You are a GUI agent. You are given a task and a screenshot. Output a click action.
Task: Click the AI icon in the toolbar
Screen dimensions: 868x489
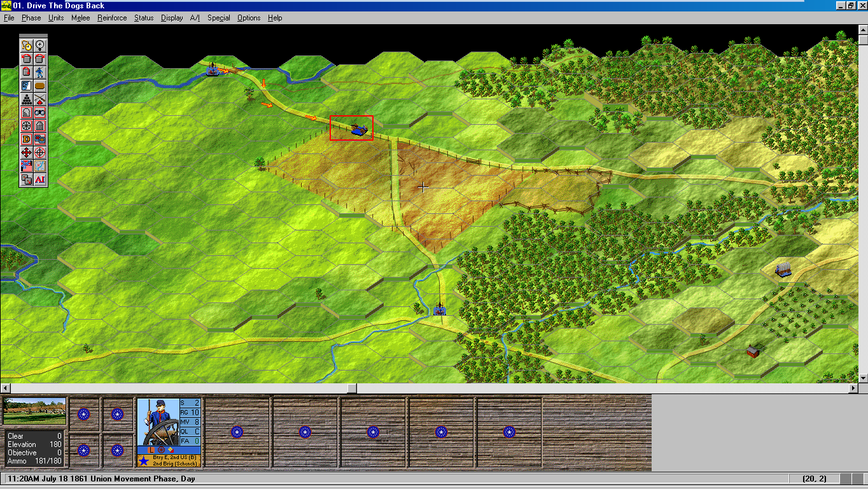40,180
